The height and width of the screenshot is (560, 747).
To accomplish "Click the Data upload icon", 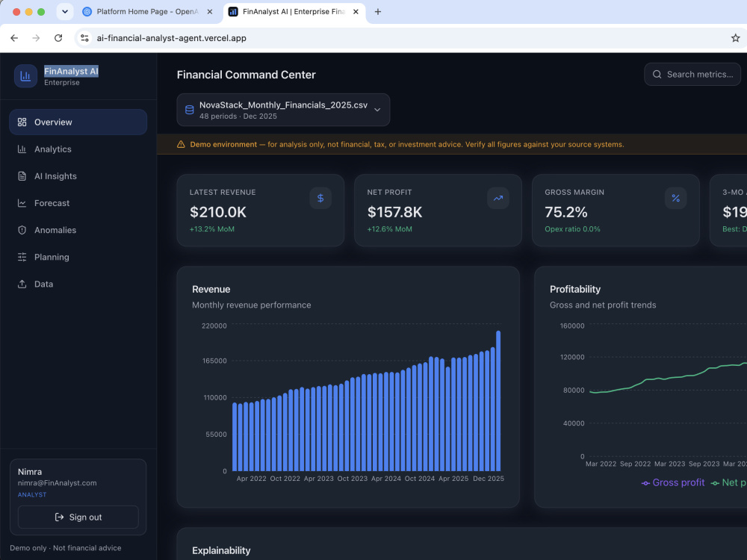I will pyautogui.click(x=22, y=284).
